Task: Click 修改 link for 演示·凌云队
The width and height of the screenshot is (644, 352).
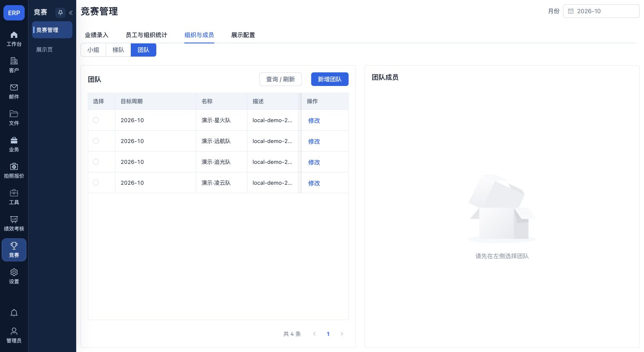Action: point(314,183)
